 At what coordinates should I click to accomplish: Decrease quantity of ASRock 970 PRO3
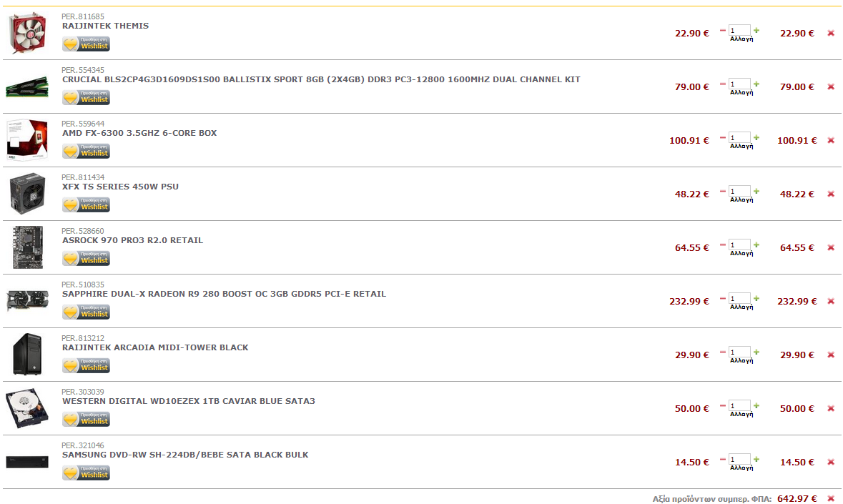[x=723, y=245]
